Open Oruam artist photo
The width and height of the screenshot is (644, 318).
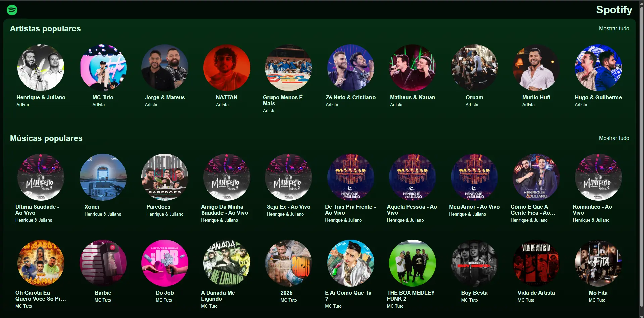pyautogui.click(x=475, y=68)
